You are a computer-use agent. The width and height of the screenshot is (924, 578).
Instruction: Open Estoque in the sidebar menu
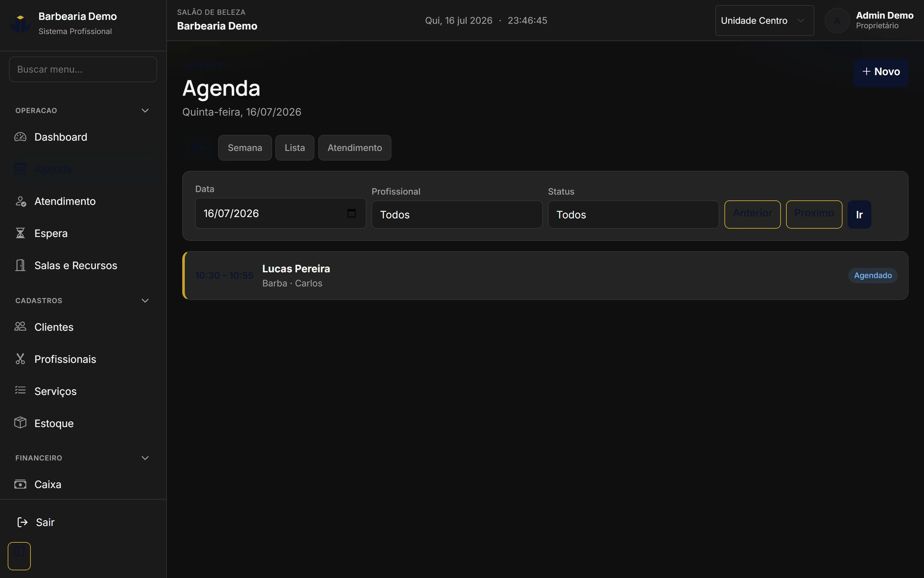[x=83, y=423]
